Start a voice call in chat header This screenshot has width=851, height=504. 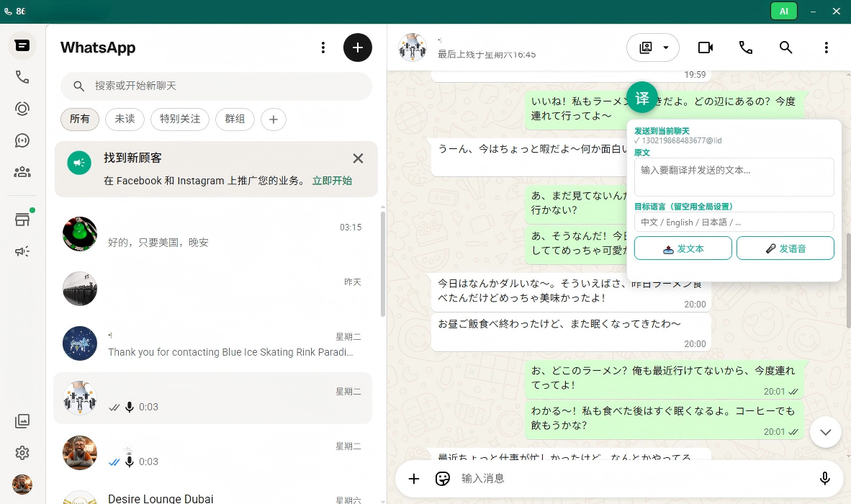tap(746, 48)
